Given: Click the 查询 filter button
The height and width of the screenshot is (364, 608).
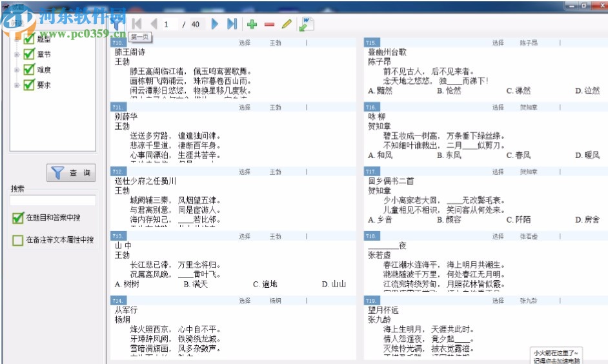Looking at the screenshot, I should (x=70, y=173).
